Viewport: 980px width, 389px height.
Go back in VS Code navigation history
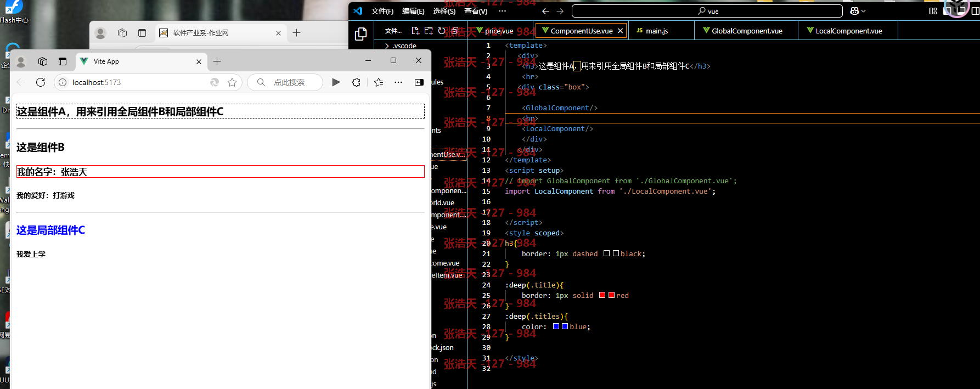click(545, 11)
